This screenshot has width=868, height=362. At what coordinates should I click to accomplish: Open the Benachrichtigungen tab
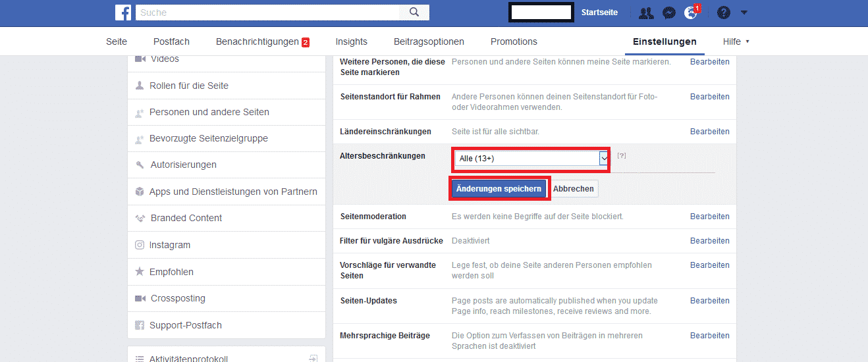tap(263, 41)
